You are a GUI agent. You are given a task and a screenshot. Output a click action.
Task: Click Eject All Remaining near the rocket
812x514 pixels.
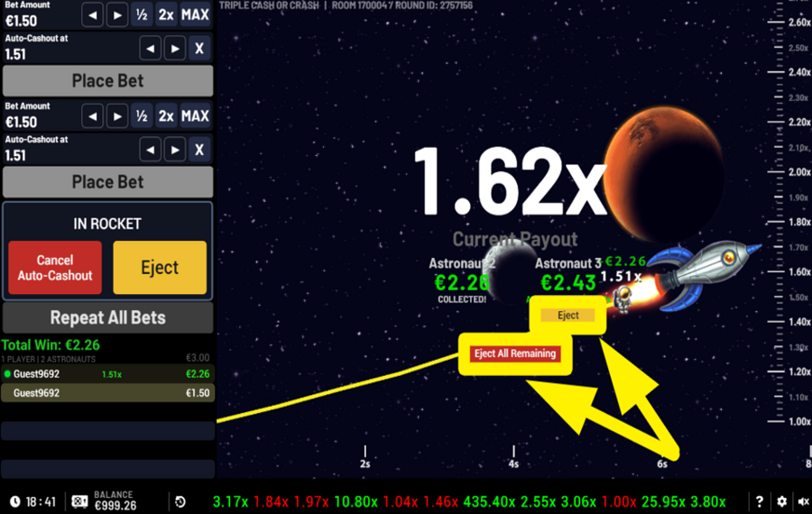coord(514,353)
